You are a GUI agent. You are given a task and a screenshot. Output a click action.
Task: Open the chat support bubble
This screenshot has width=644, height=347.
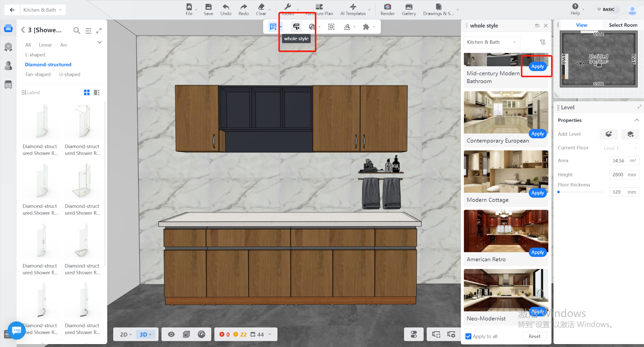tap(17, 330)
